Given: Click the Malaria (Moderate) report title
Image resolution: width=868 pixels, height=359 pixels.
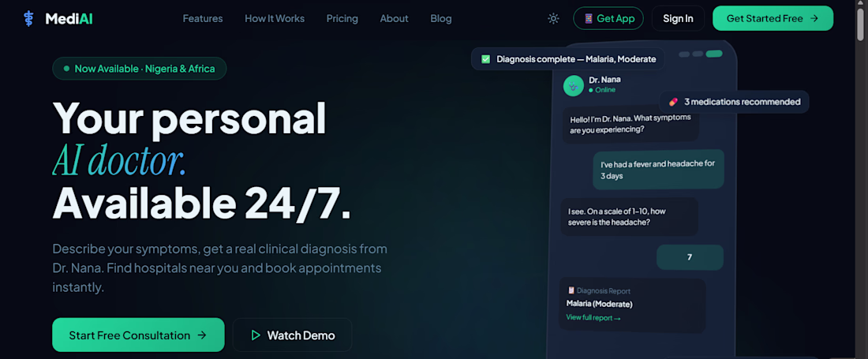Looking at the screenshot, I should pos(599,304).
